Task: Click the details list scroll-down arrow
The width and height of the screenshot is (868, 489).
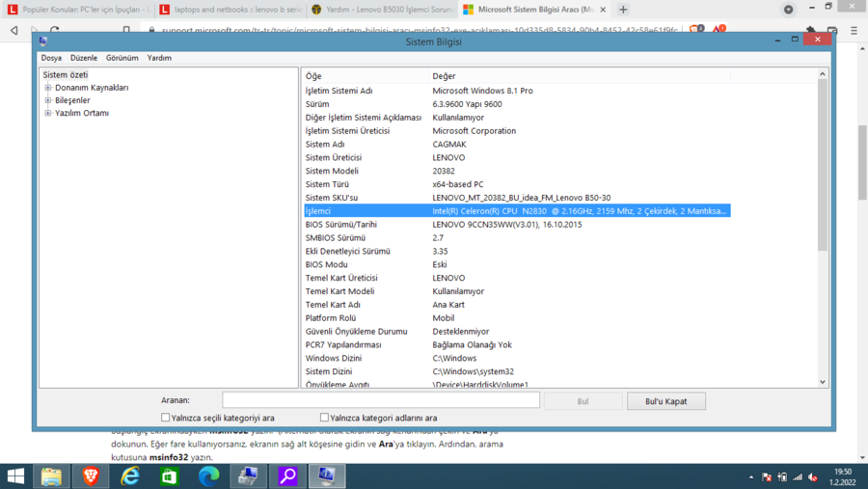Action: tap(822, 382)
